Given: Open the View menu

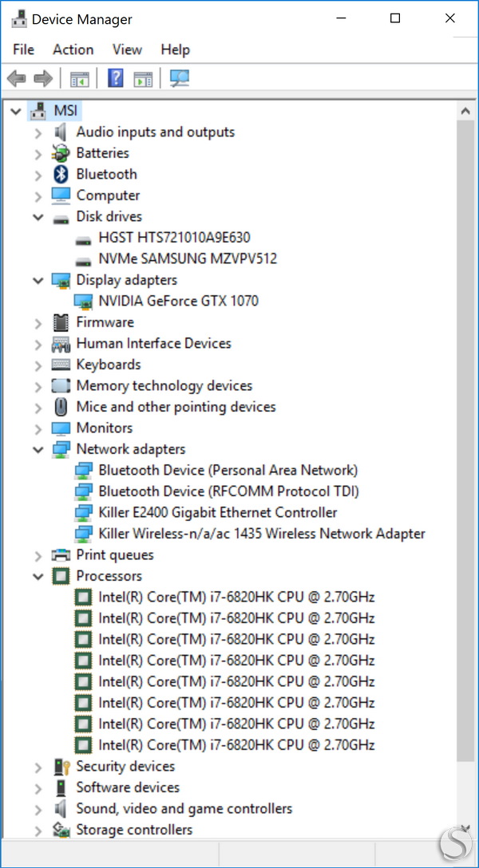Looking at the screenshot, I should pyautogui.click(x=127, y=49).
